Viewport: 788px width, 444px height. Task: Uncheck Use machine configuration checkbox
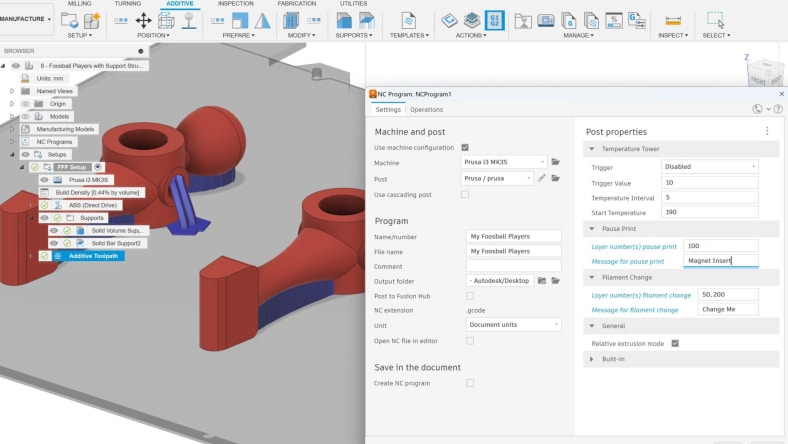coord(465,147)
